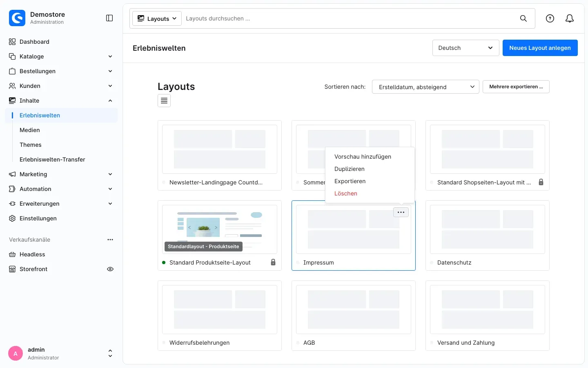This screenshot has width=588, height=368.
Task: Open the Versand und Zahlung layout thumbnail
Action: tap(488, 310)
